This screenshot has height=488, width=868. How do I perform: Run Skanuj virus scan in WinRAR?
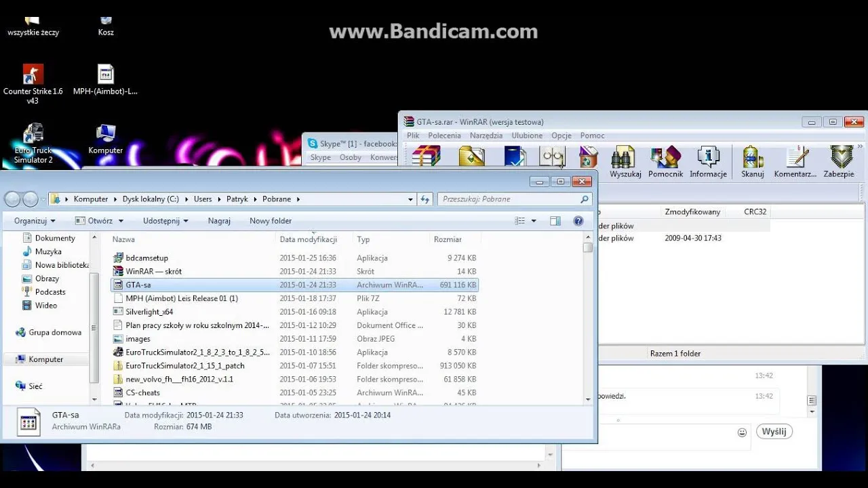click(x=753, y=157)
